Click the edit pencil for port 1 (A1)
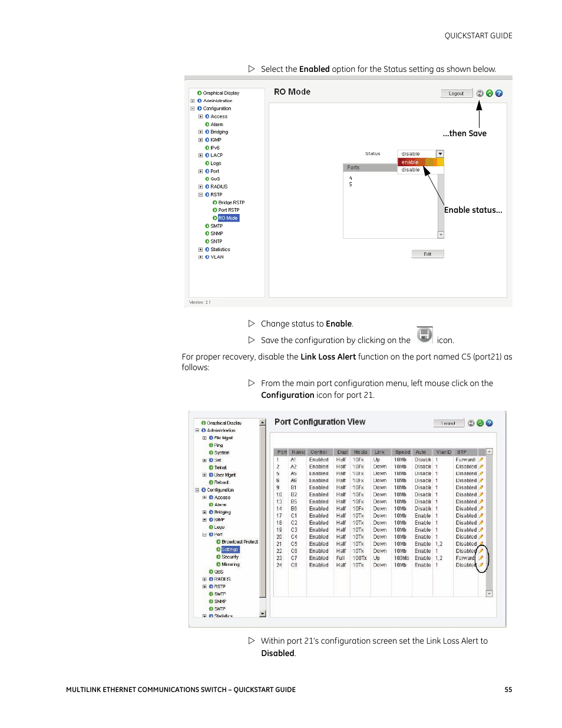Screen dimensions: 562x728 tap(481, 460)
